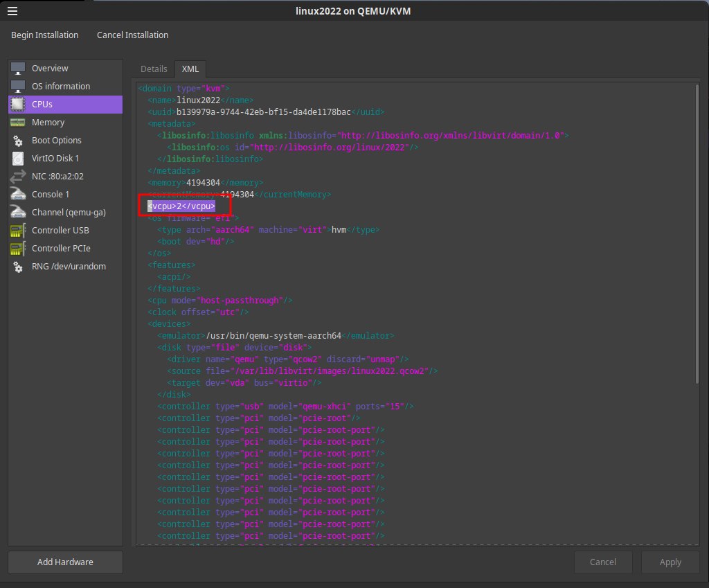Click the uuid b139979a line
709x588 pixels.
tap(266, 112)
